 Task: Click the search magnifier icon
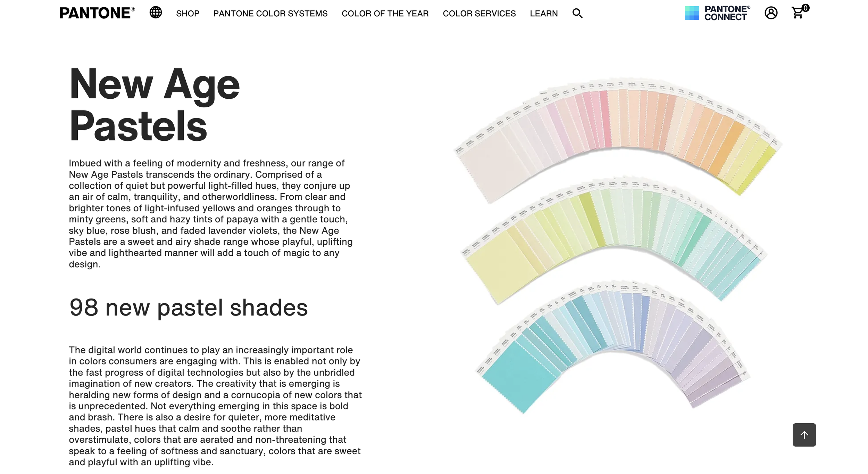pyautogui.click(x=577, y=13)
